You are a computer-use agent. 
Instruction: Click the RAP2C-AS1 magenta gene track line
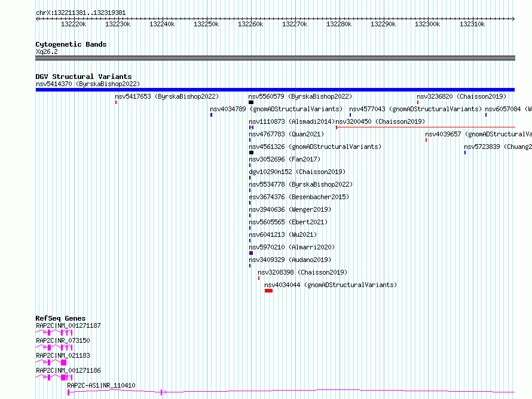pyautogui.click(x=291, y=392)
